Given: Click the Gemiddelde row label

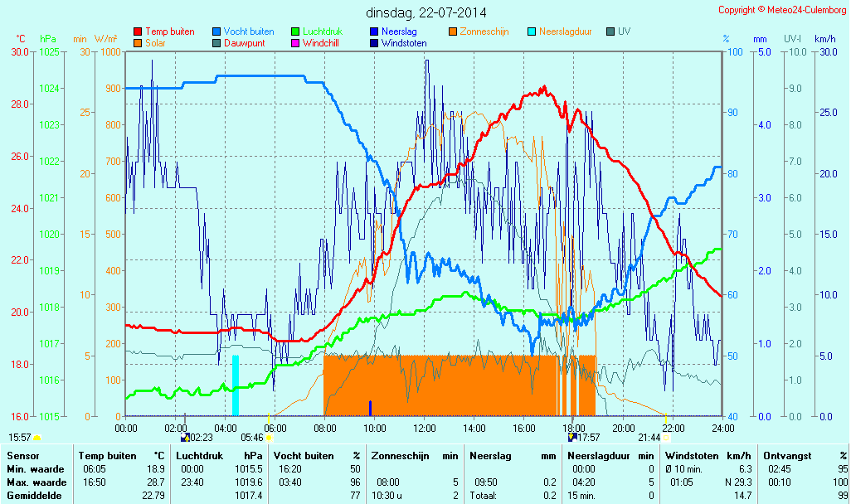Looking at the screenshot, I should tap(32, 495).
